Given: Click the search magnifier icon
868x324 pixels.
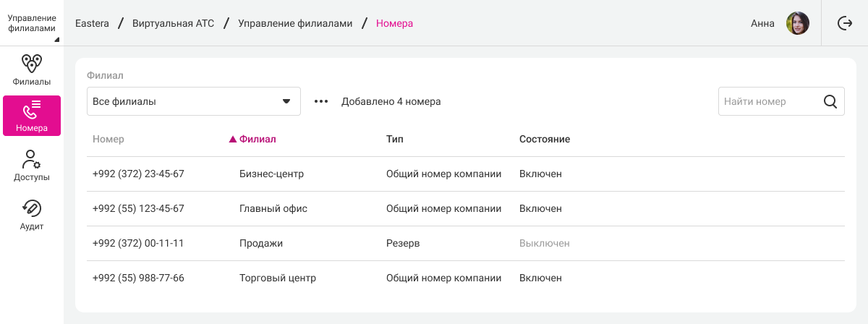Looking at the screenshot, I should (830, 102).
